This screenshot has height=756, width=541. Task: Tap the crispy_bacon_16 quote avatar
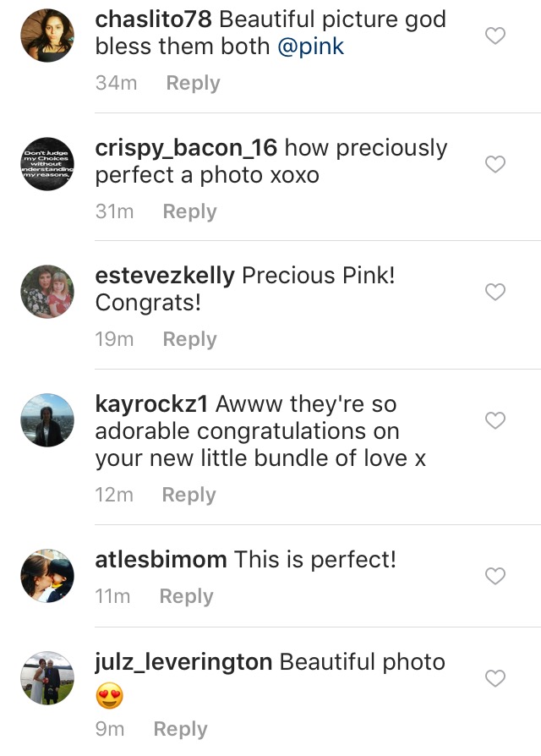47,164
